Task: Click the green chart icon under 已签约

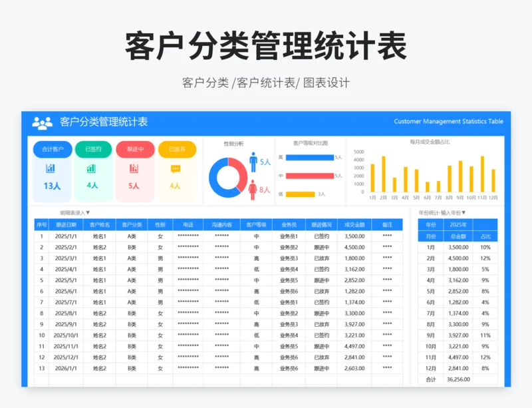Action: coord(91,168)
